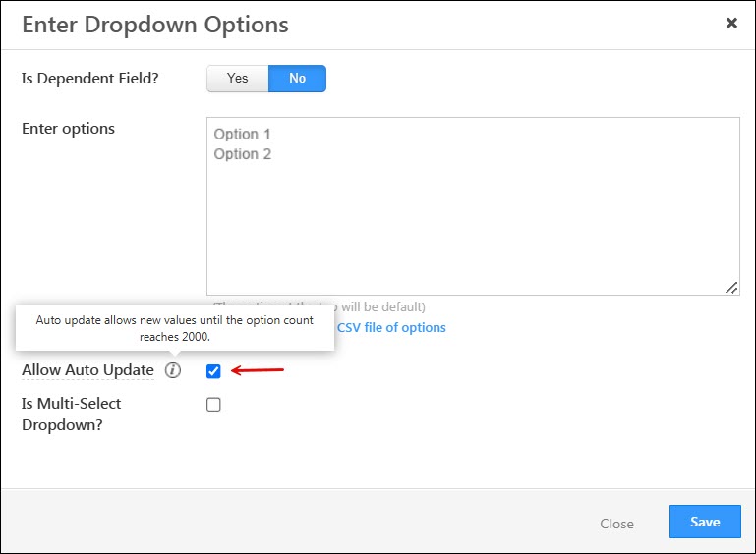The height and width of the screenshot is (554, 756).
Task: Close the Enter Dropdown Options dialog
Action: click(x=731, y=23)
